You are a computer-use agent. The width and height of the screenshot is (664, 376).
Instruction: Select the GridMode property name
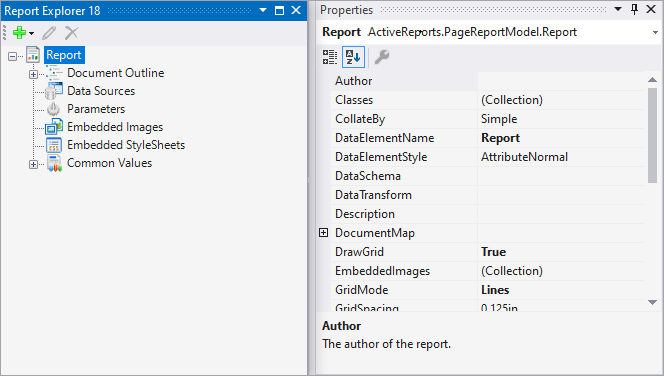362,290
